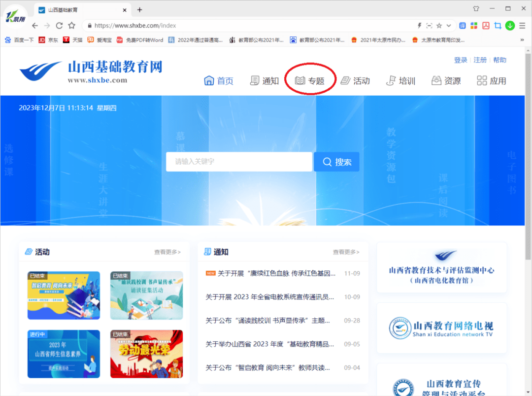This screenshot has width=532, height=396.
Task: Click the screenshot crop extension icon
Action: (x=498, y=26)
